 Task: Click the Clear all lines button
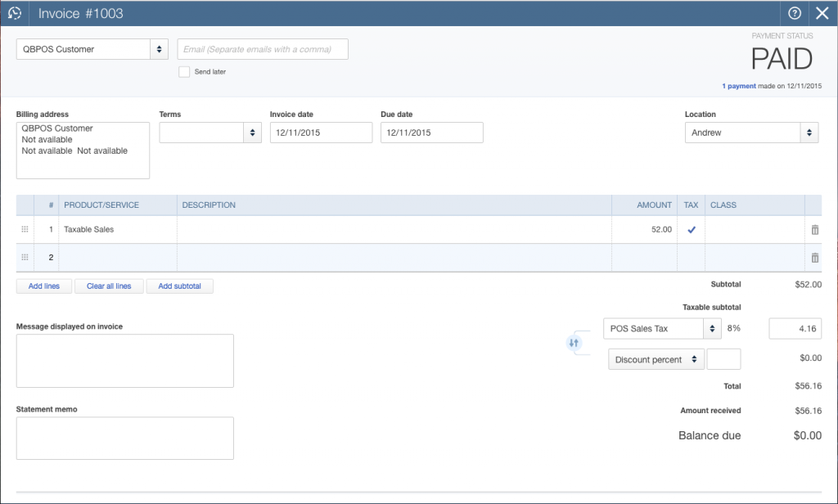coord(109,286)
